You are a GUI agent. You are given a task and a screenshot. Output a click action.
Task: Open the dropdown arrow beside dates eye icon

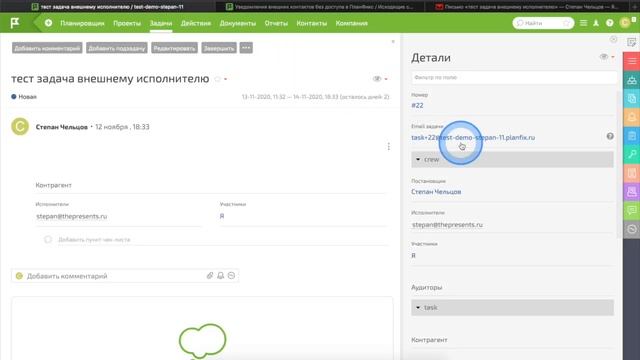tap(386, 79)
